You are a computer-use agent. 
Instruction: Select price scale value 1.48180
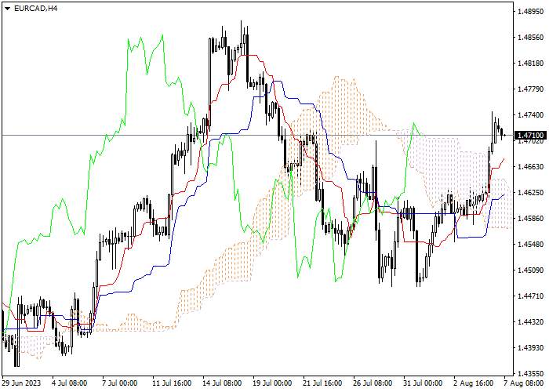click(530, 64)
